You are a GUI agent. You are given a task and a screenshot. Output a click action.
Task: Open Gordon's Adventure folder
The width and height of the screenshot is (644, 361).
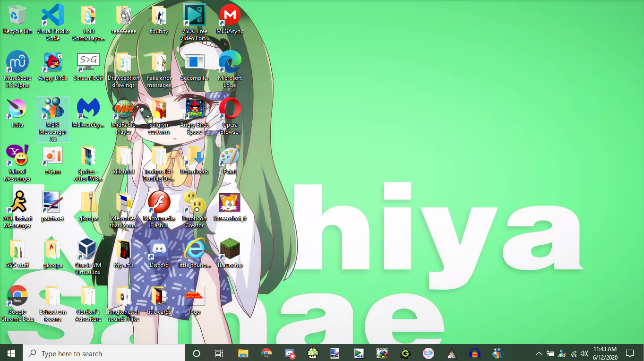point(88,303)
